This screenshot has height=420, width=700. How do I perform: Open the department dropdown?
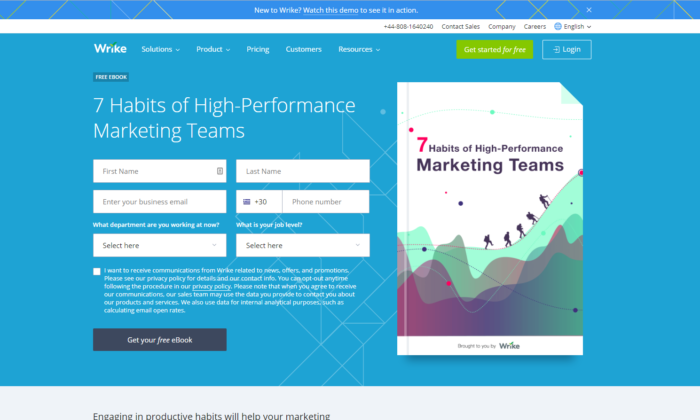[159, 245]
